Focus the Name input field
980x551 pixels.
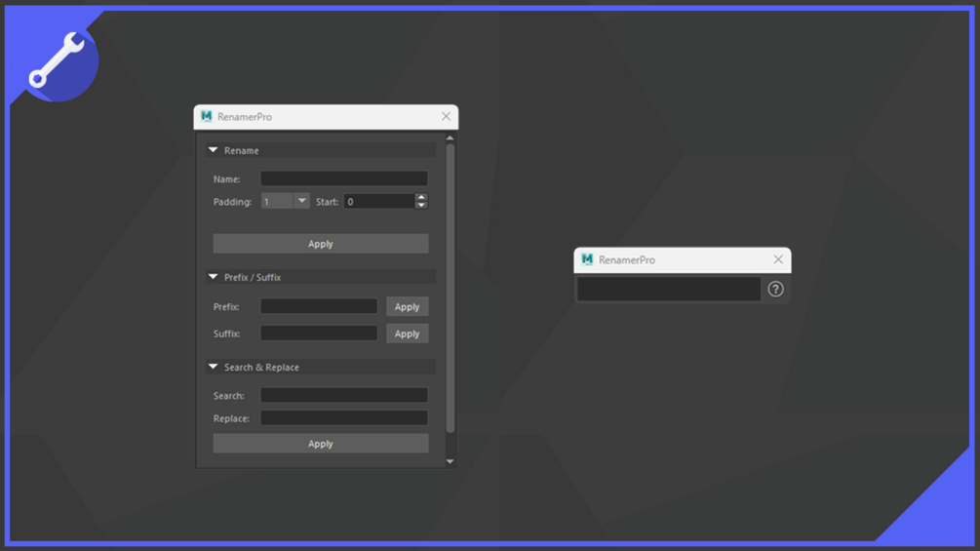(x=344, y=178)
